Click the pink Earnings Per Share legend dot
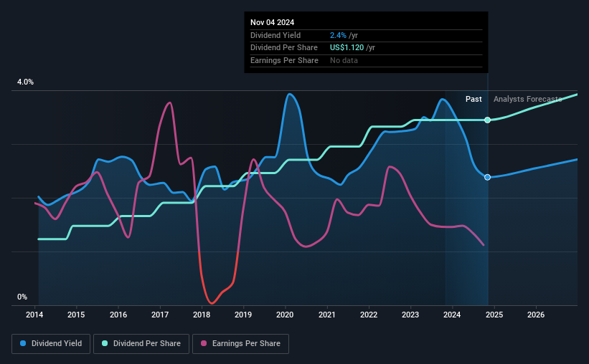589x364 pixels. pos(204,343)
